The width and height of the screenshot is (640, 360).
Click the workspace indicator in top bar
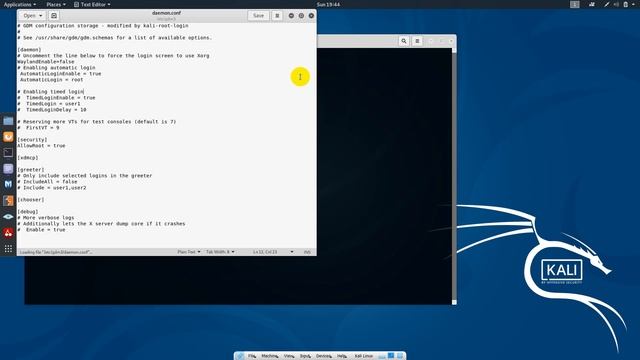[575, 4]
